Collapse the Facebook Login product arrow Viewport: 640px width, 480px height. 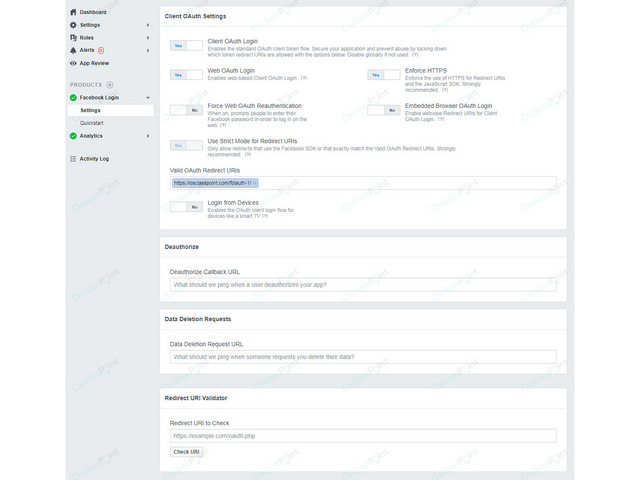tap(148, 98)
